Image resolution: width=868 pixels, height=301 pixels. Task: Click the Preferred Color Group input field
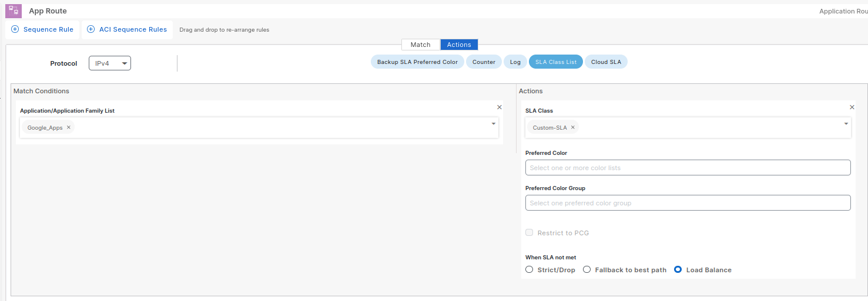[688, 203]
